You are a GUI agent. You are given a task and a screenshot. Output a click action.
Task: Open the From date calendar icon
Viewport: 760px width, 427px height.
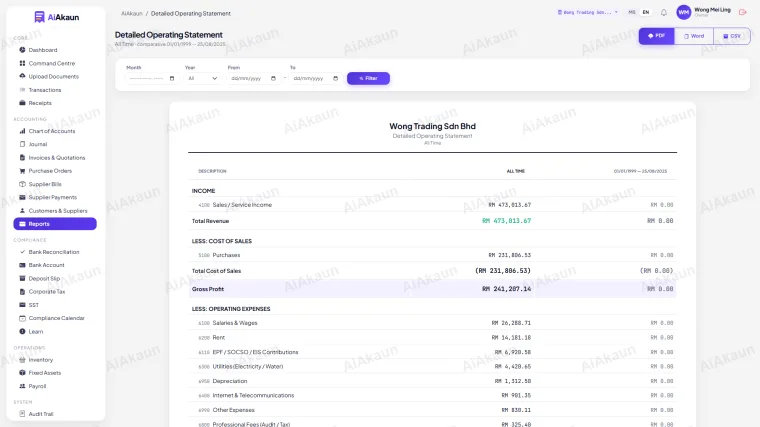[x=273, y=79]
